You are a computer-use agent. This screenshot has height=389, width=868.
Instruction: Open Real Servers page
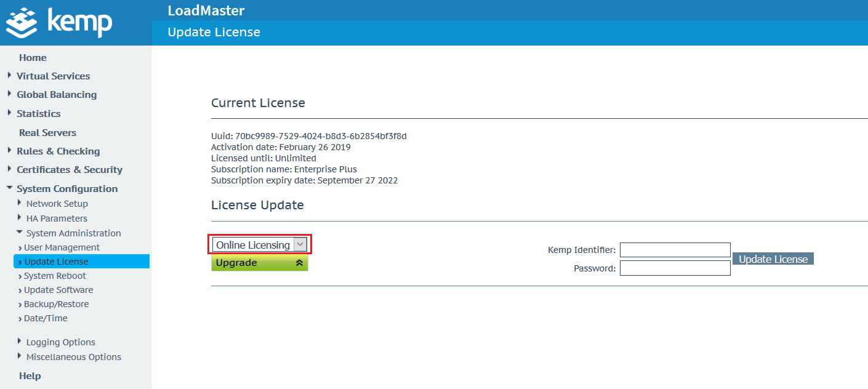coord(47,133)
